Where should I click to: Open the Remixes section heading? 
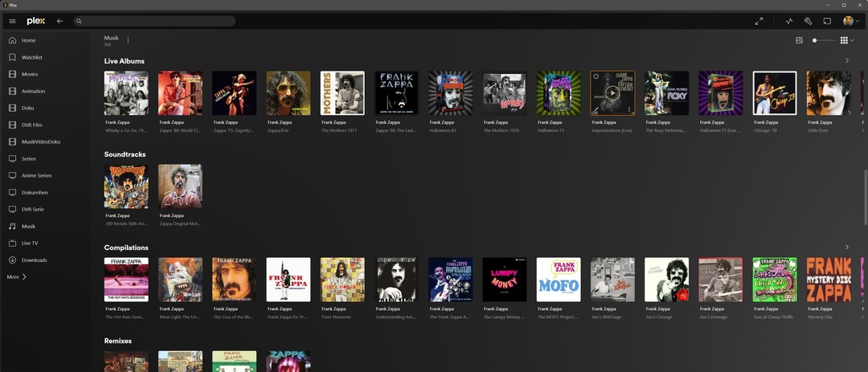click(x=118, y=341)
